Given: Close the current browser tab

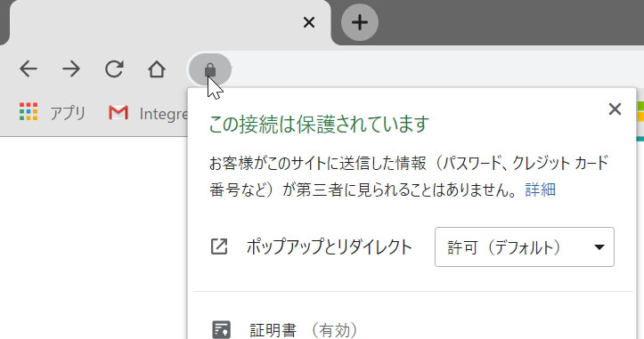Looking at the screenshot, I should tap(309, 22).
